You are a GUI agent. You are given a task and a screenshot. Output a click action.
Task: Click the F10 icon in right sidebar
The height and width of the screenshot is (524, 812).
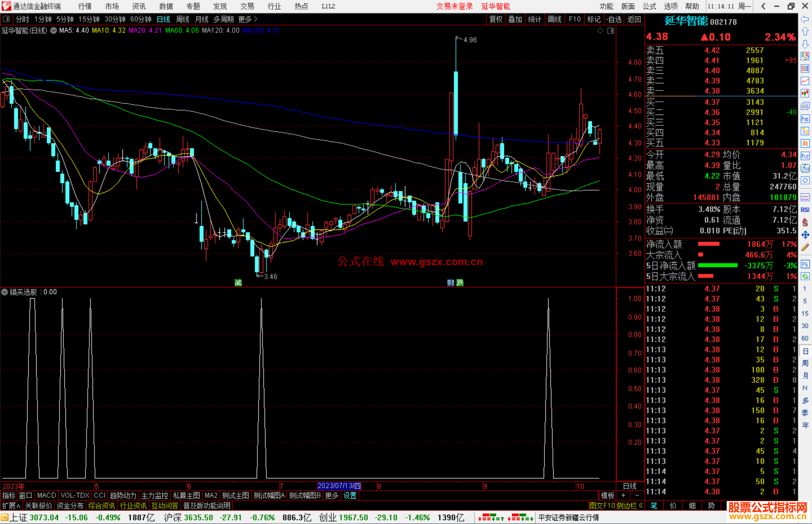pos(805,119)
